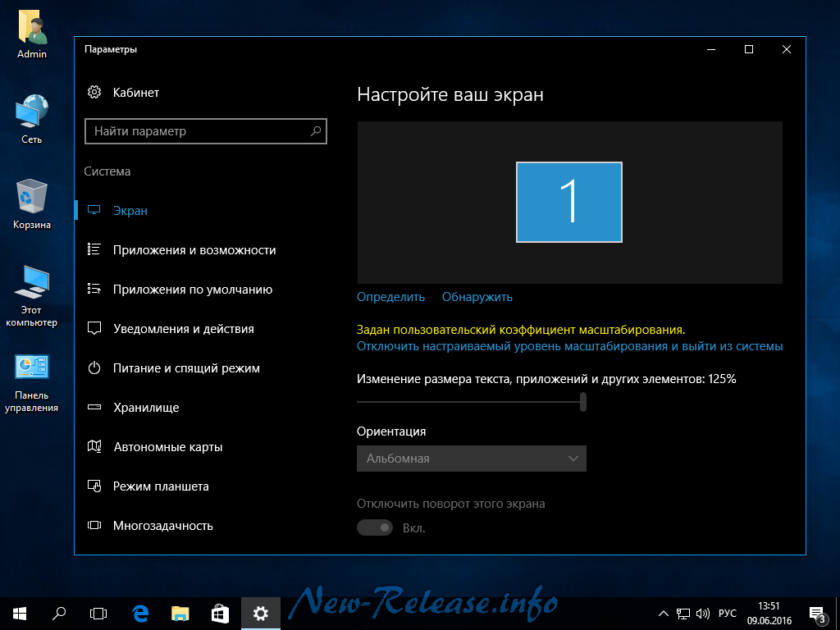The width and height of the screenshot is (840, 630).
Task: Show hidden system tray icons chevron
Action: pyautogui.click(x=664, y=614)
